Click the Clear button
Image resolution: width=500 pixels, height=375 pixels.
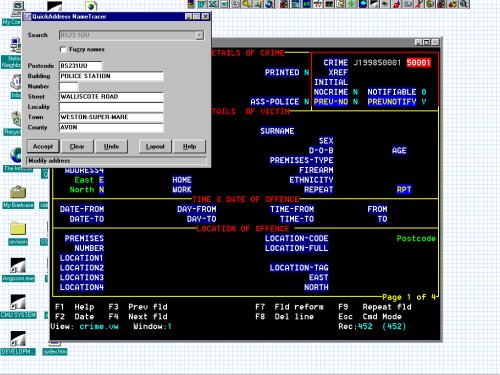point(77,146)
